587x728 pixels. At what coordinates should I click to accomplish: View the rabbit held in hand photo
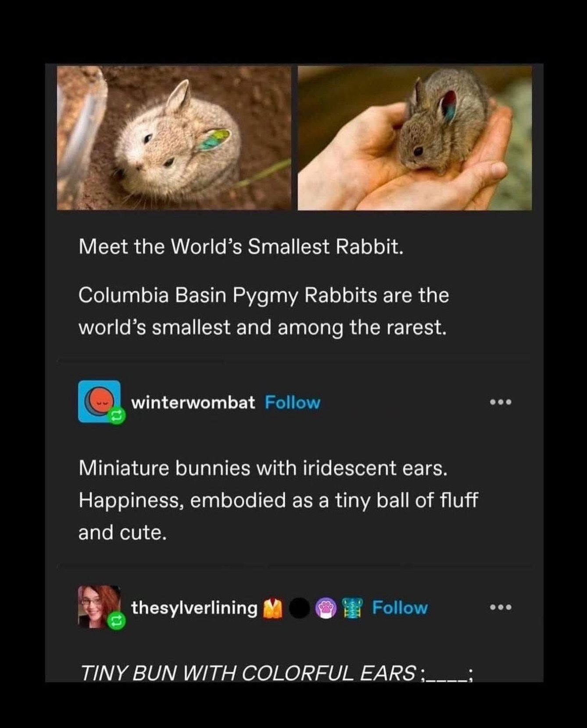[x=415, y=138]
